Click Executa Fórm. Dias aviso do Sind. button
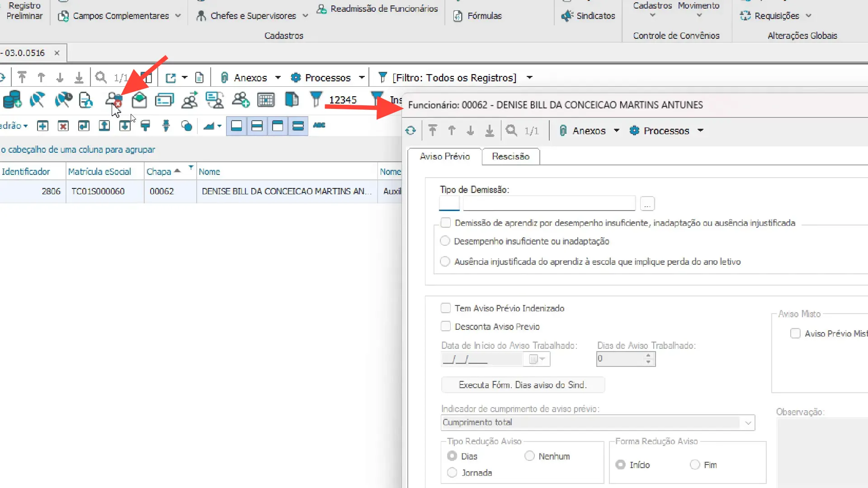Viewport: 868px width, 488px height. click(x=523, y=385)
